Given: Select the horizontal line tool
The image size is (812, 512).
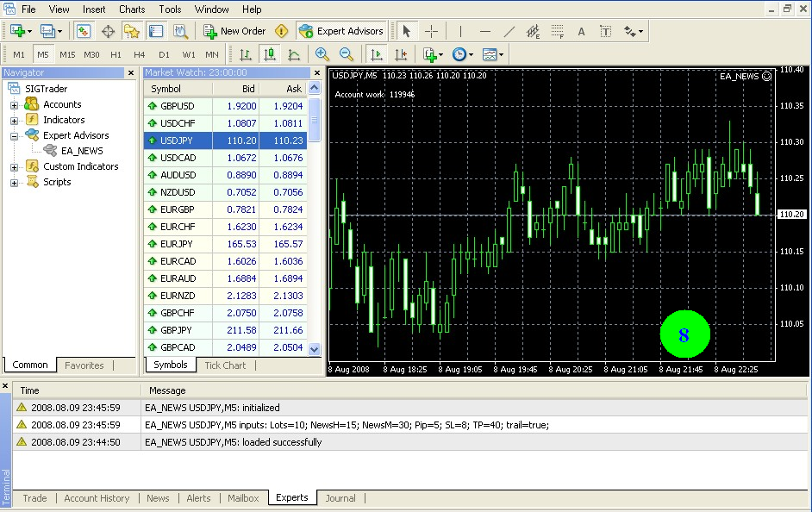Looking at the screenshot, I should pyautogui.click(x=485, y=32).
